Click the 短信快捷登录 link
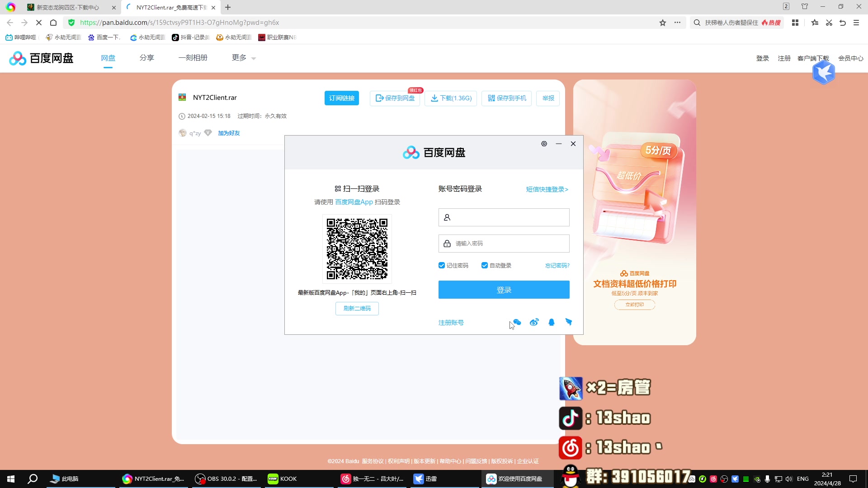This screenshot has width=868, height=488. 547,189
